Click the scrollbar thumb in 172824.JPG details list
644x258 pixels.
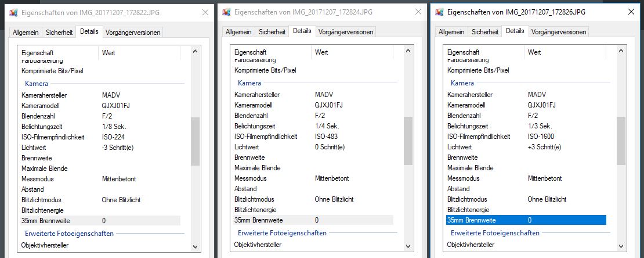click(408, 139)
